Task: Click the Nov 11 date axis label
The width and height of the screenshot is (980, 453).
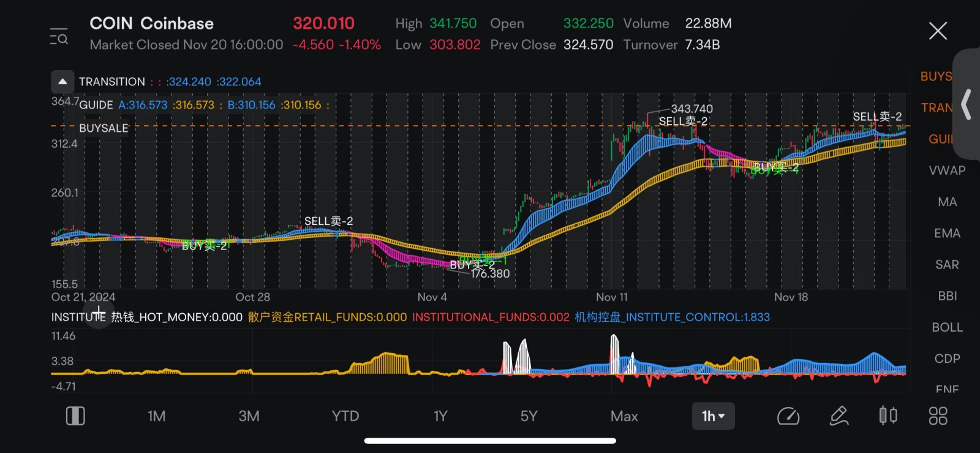Action: click(x=612, y=297)
